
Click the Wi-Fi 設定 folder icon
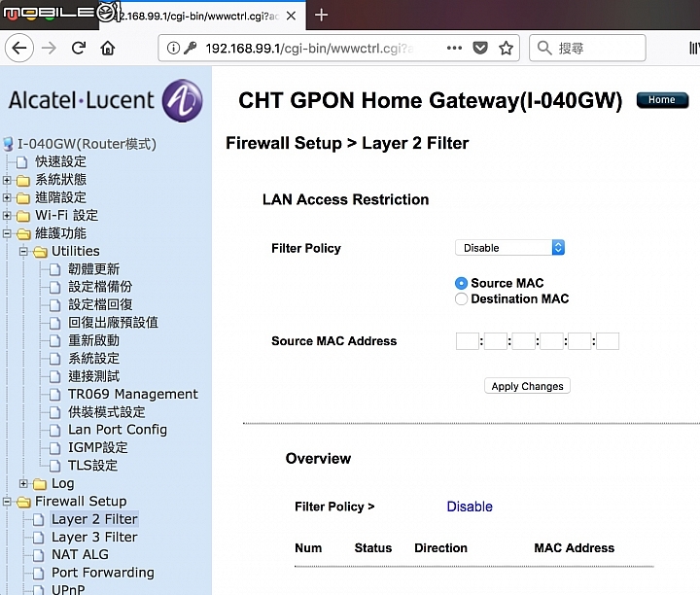tap(23, 216)
